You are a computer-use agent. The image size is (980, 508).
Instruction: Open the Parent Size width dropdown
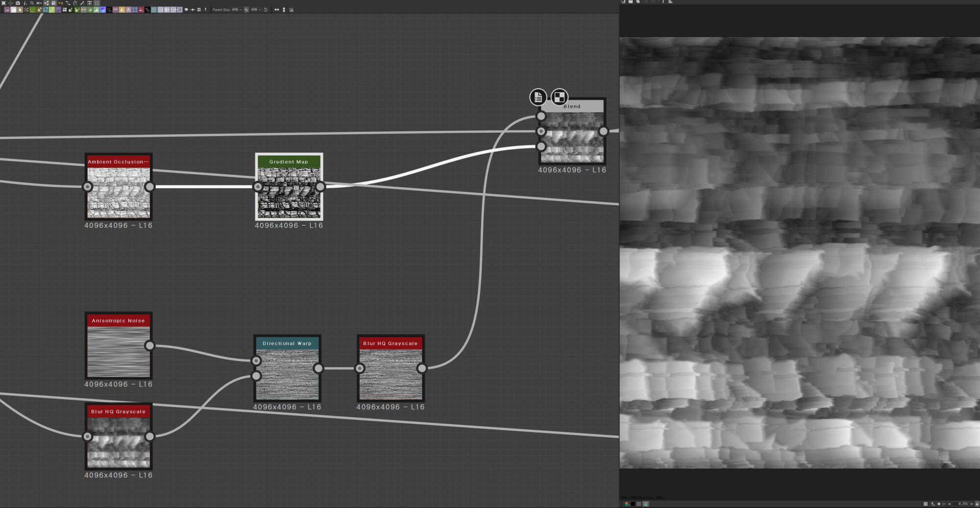pos(237,10)
